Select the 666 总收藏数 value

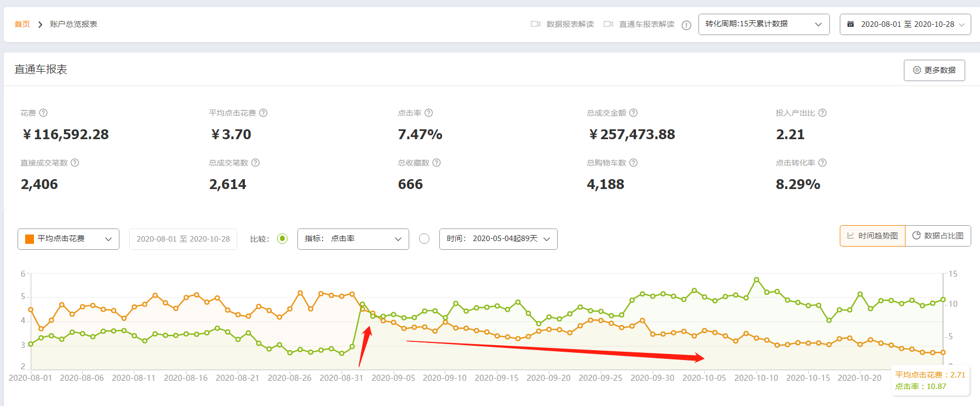click(410, 184)
